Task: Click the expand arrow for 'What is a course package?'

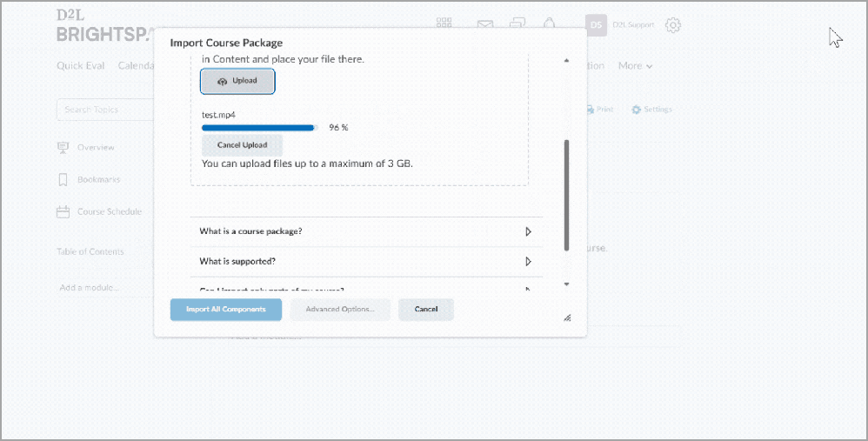Action: click(528, 231)
